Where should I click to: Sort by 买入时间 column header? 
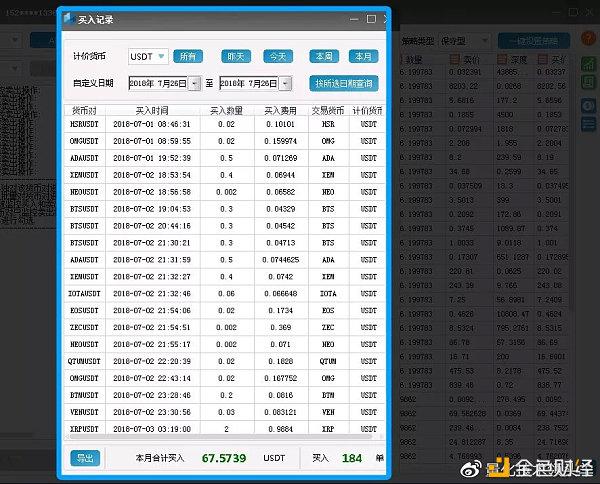tap(152, 111)
